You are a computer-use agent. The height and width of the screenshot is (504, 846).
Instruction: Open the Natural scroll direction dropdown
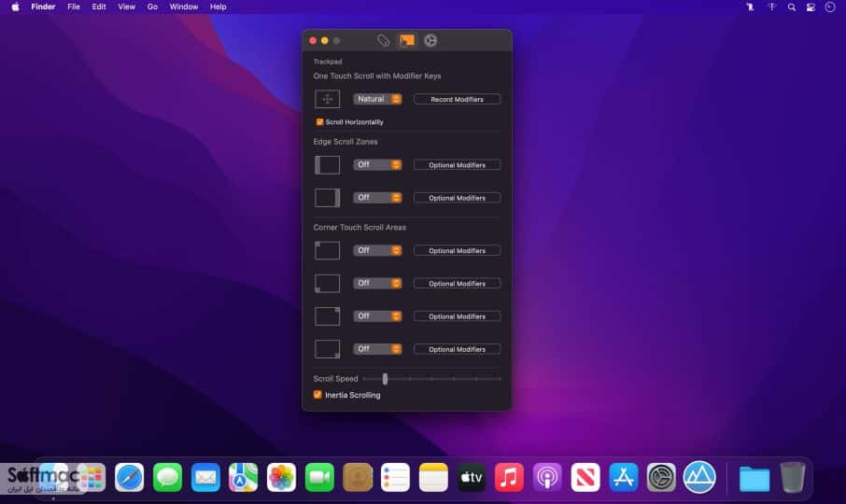(377, 99)
